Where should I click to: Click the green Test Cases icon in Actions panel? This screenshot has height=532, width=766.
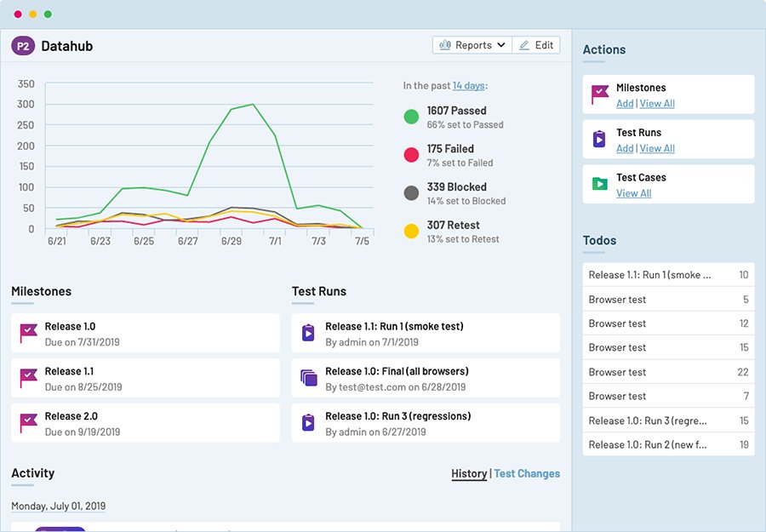tap(597, 184)
